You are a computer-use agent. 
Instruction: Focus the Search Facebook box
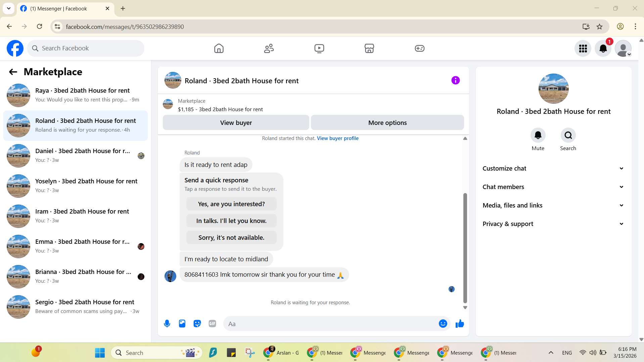tap(86, 48)
